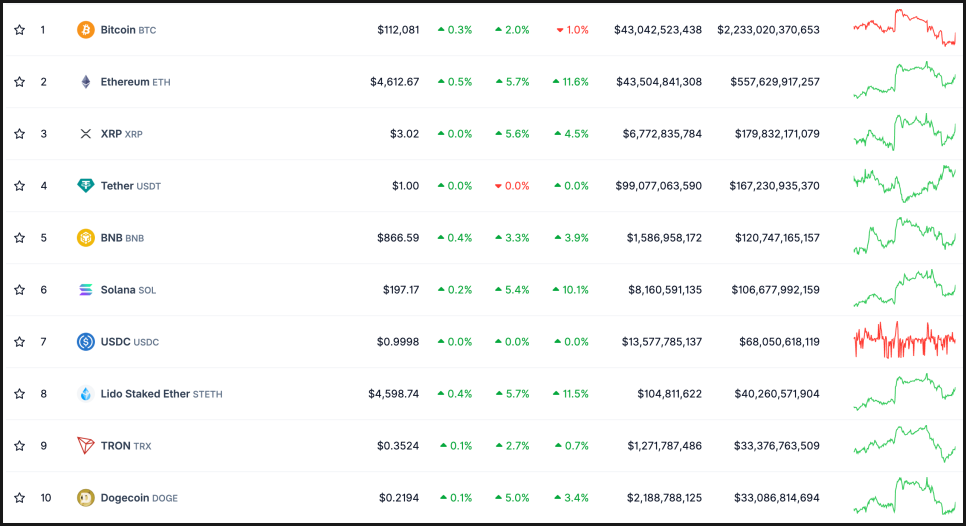Click Ethereum price $4,612.67

[394, 81]
